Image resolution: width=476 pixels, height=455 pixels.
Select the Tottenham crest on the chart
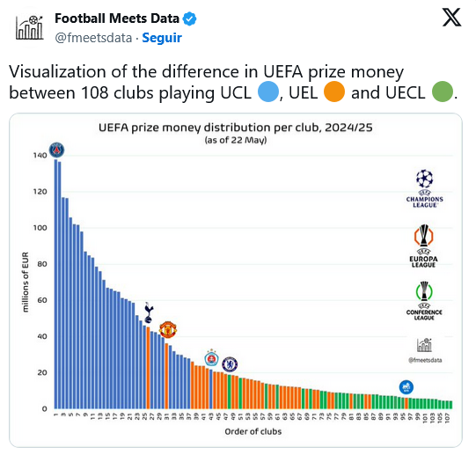click(149, 312)
